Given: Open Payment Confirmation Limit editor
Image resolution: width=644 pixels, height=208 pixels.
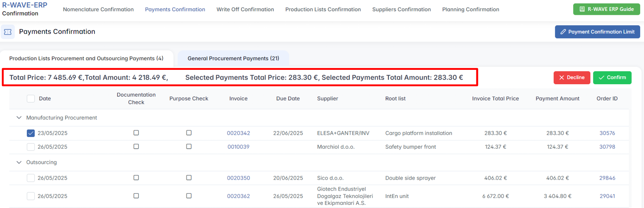Looking at the screenshot, I should [597, 32].
